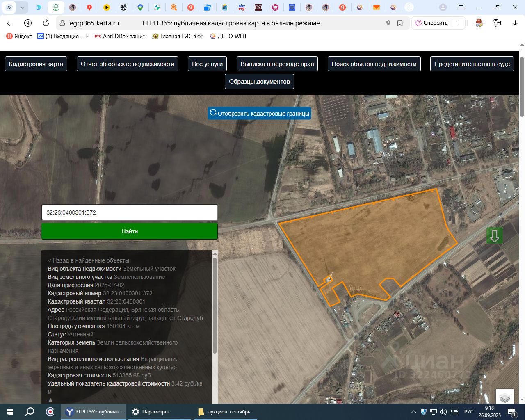Open the tab count 22 button
This screenshot has width=525, height=420.
click(x=9, y=7)
